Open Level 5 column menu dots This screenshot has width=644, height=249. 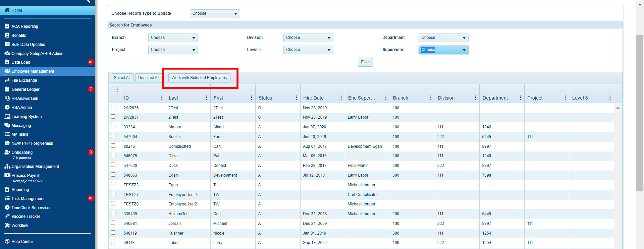coord(610,98)
